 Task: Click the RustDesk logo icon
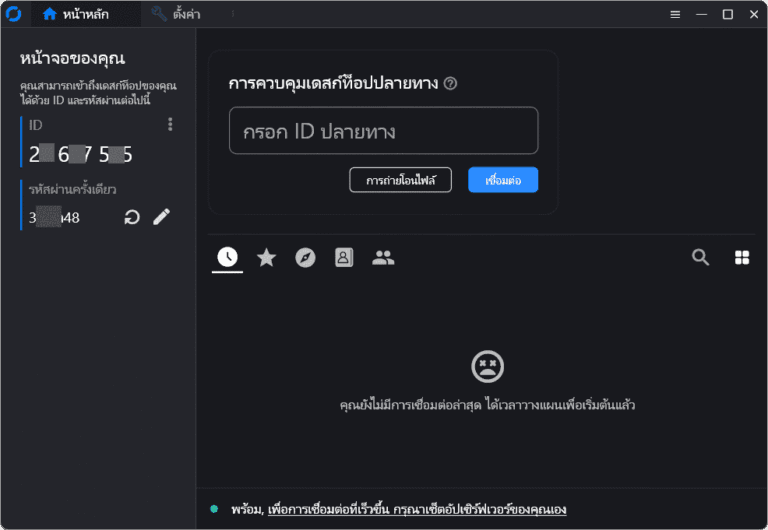13,14
